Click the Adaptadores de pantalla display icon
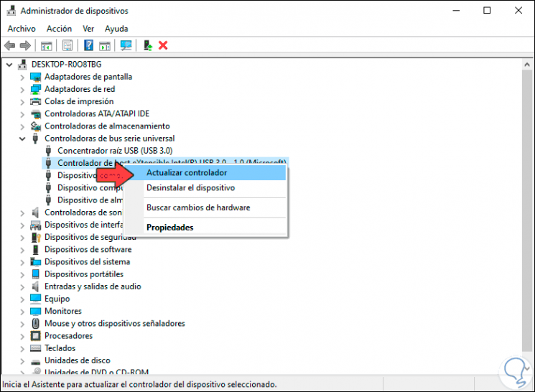This screenshot has width=535, height=392. coord(35,77)
